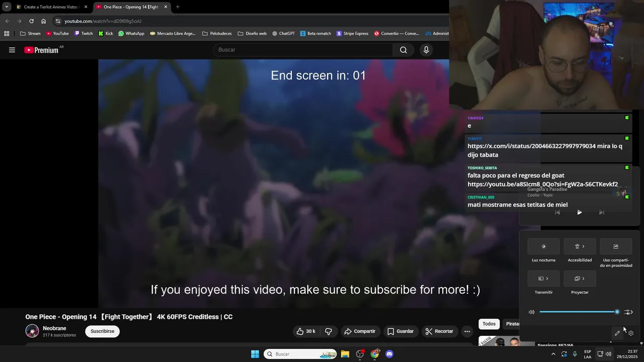The width and height of the screenshot is (644, 362).
Task: Go to YouTube Premium home logo
Action: click(x=41, y=50)
